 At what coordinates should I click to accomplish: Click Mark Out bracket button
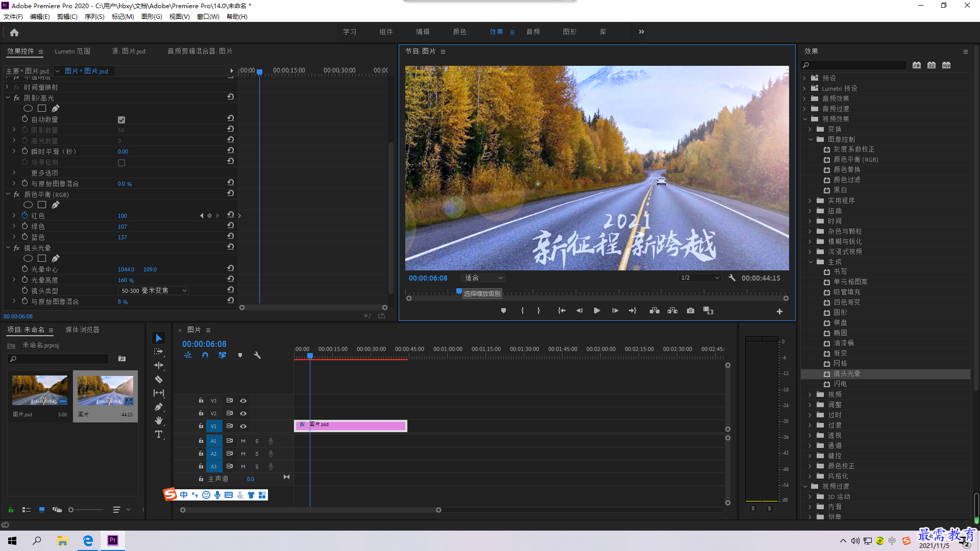tap(538, 311)
